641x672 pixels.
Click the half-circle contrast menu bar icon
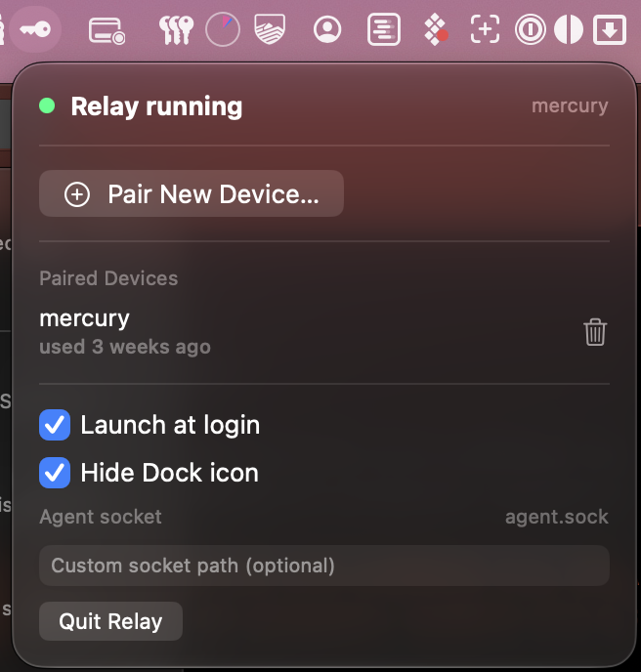tap(569, 29)
